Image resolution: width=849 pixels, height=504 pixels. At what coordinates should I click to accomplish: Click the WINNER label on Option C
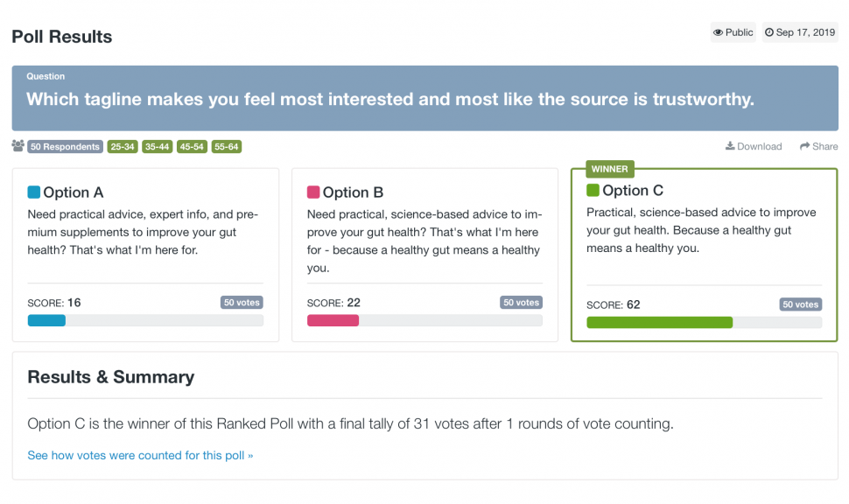tap(609, 169)
